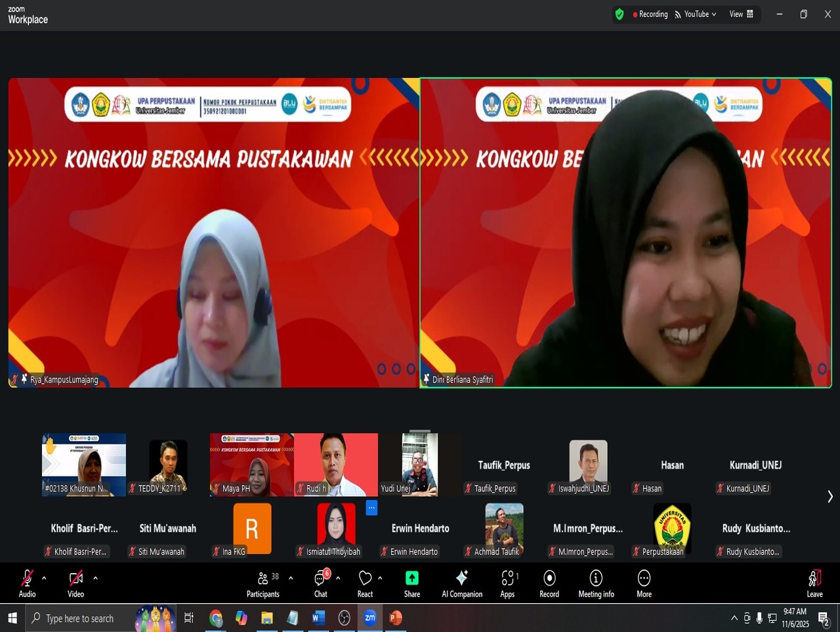Open the View layout menu
The image size is (840, 632).
click(742, 14)
